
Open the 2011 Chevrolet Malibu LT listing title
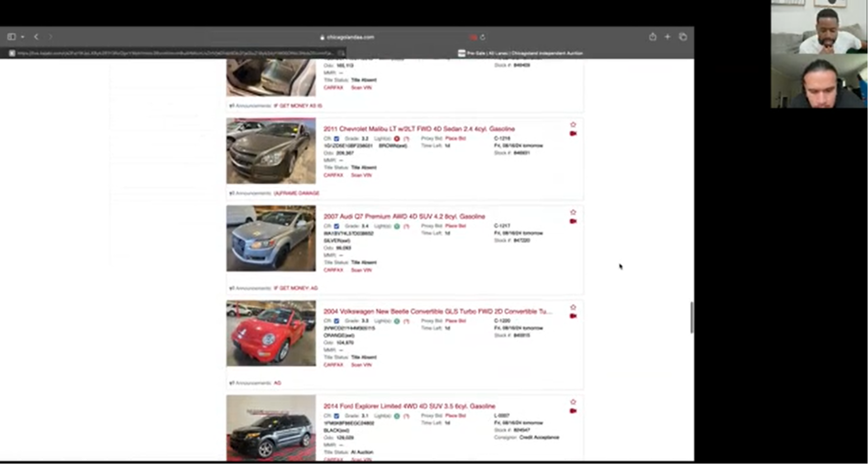click(x=419, y=129)
